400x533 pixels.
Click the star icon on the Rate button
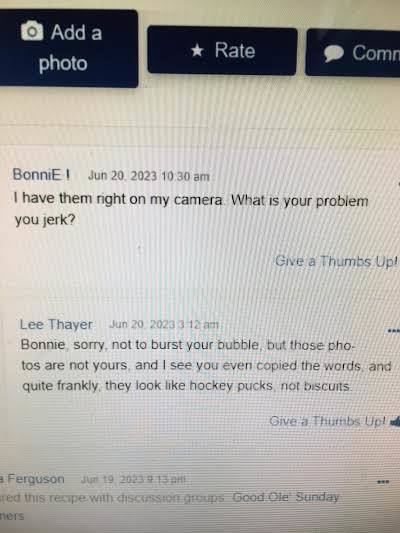point(197,51)
